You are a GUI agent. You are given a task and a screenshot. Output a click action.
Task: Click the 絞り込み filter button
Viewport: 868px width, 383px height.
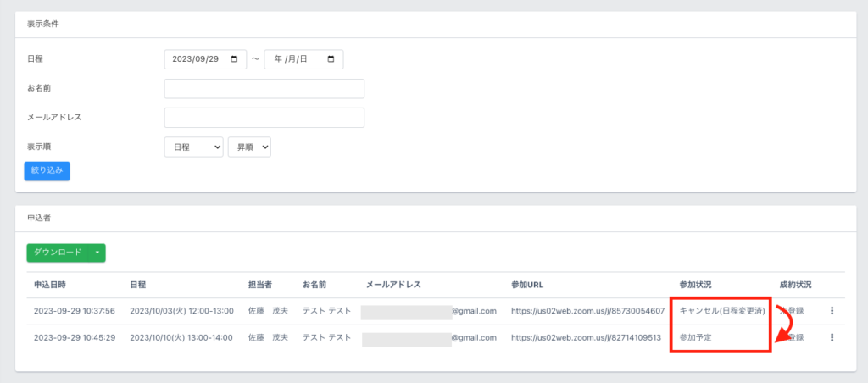47,170
